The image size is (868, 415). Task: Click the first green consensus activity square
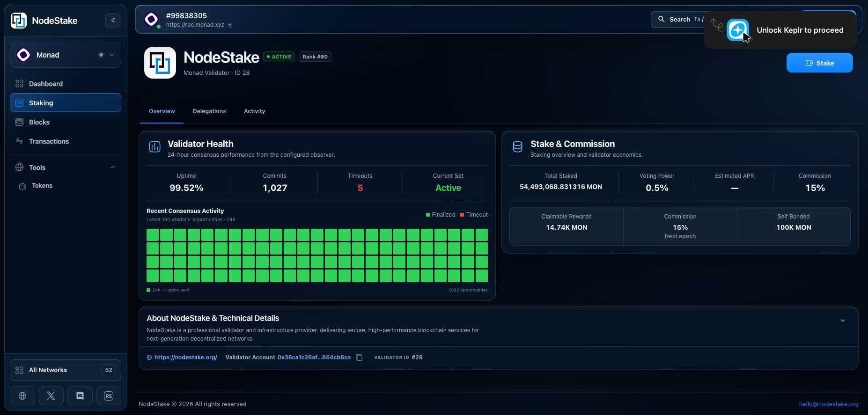[153, 235]
